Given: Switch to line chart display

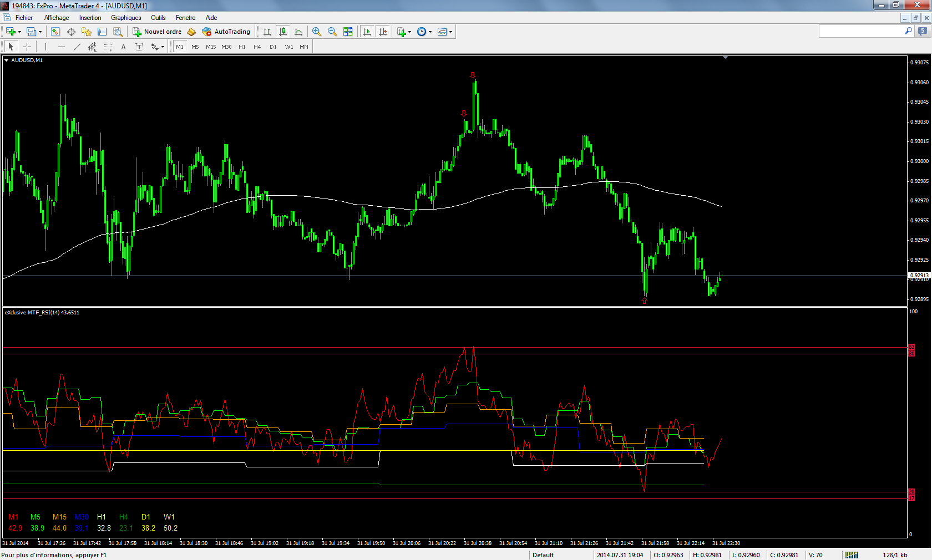Looking at the screenshot, I should coord(298,32).
